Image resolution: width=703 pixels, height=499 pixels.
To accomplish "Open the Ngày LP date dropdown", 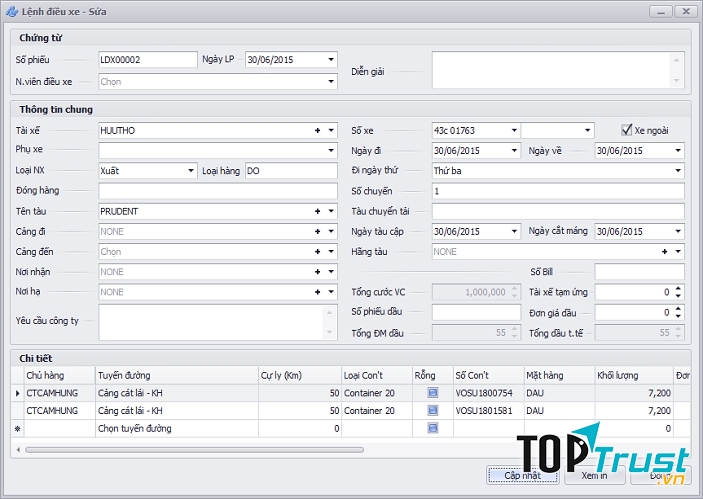I will pos(331,60).
